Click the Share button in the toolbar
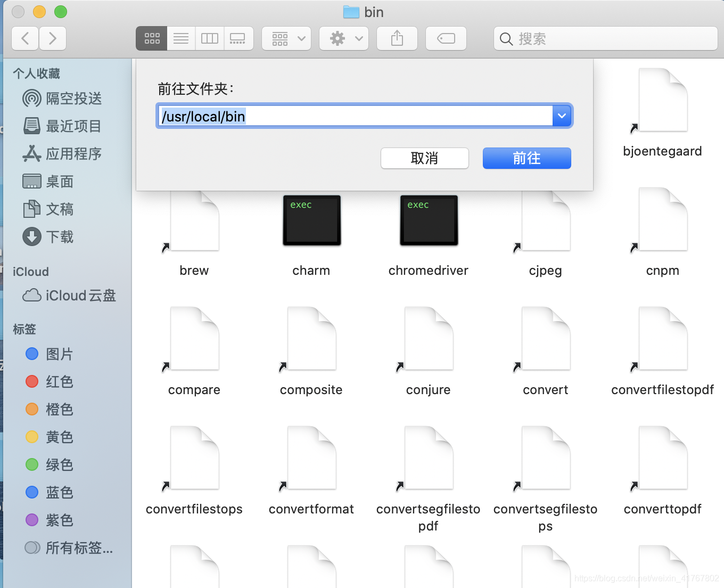 pos(396,38)
